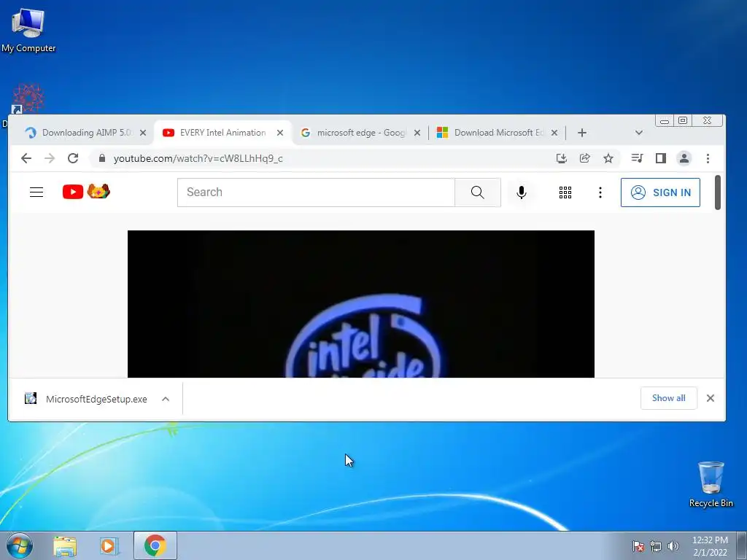The height and width of the screenshot is (560, 747).
Task: Dismiss the downloads bar
Action: click(x=711, y=398)
